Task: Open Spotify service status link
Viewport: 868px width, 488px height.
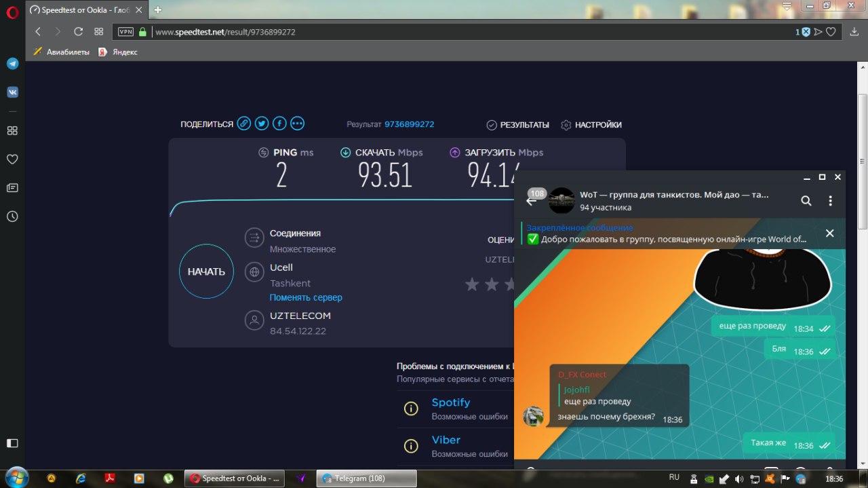Action: tap(451, 402)
